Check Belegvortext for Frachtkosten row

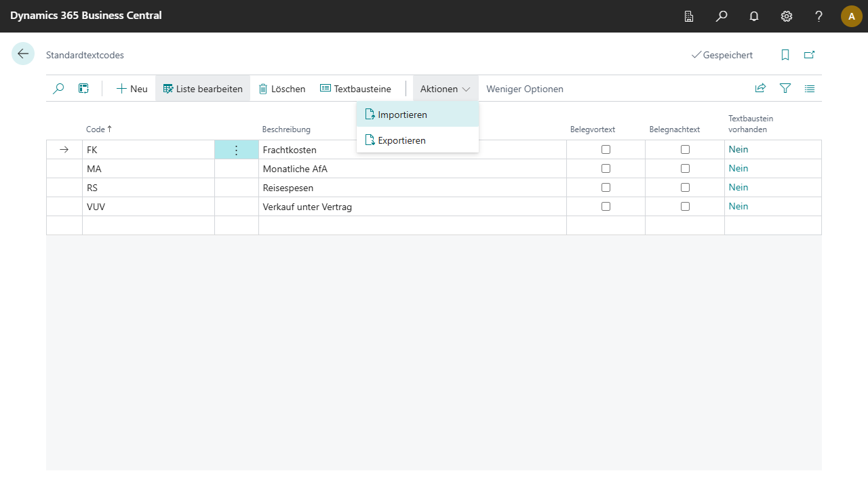pos(606,150)
